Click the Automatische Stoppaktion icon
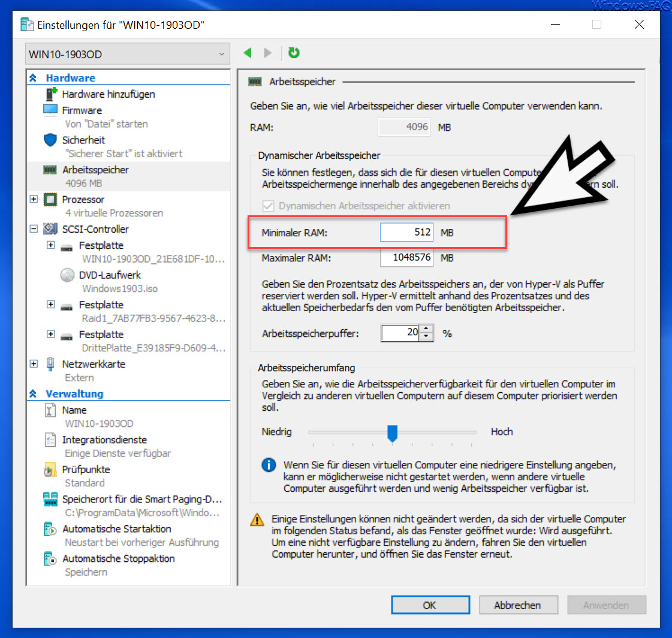 (50, 559)
